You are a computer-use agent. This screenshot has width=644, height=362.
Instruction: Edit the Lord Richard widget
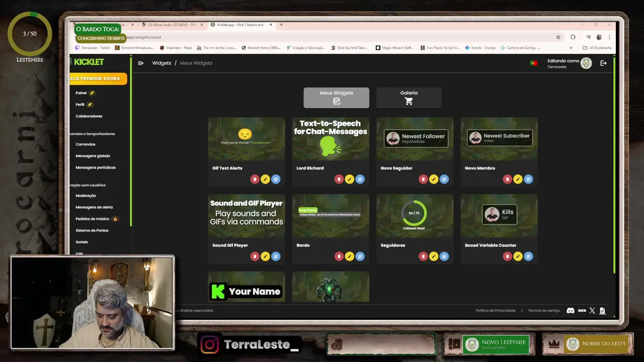tap(350, 179)
